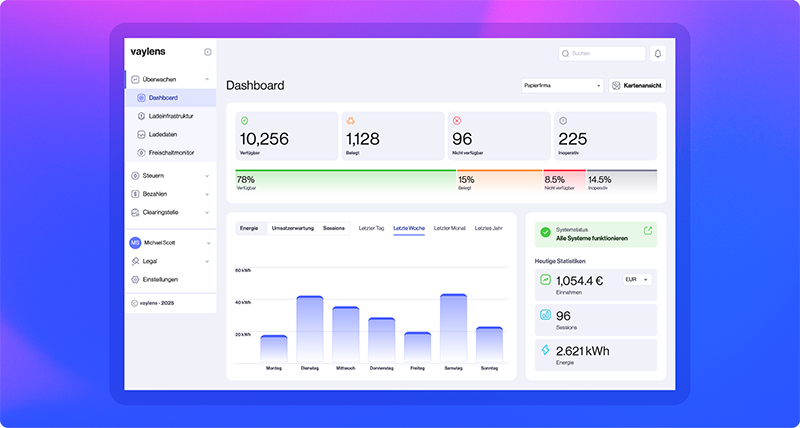Click the 1,128 Belegt card
The height and width of the screenshot is (428, 800).
click(x=393, y=136)
